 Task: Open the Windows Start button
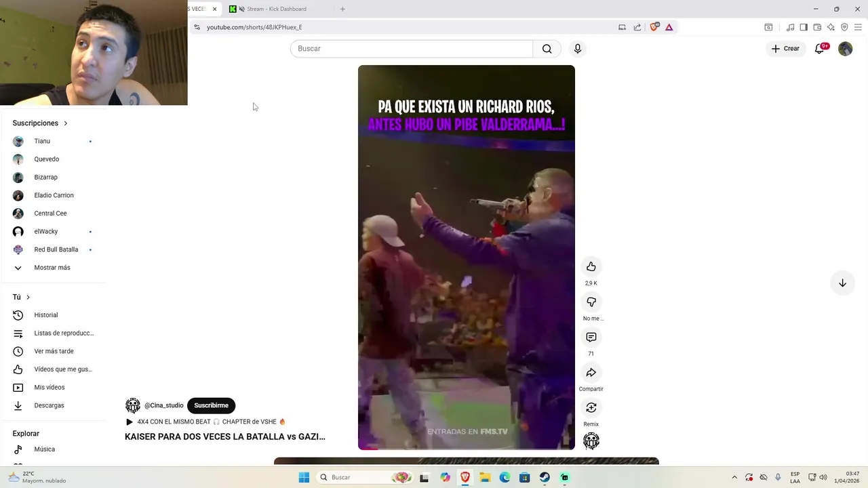pos(304,477)
